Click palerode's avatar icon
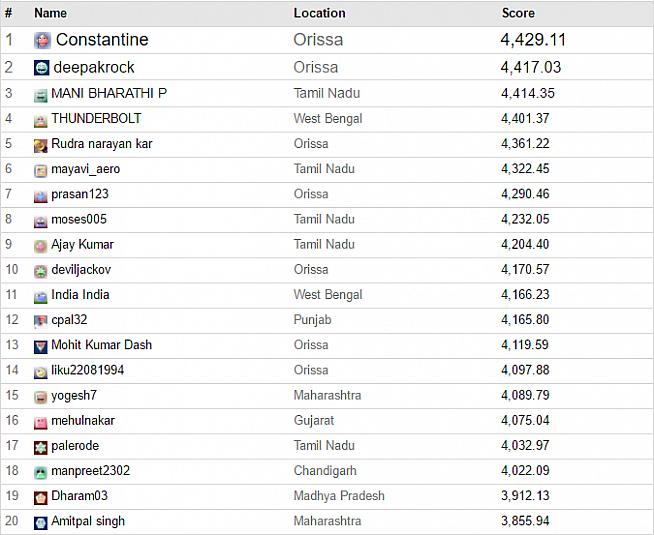This screenshot has height=535, width=654. pos(41,447)
